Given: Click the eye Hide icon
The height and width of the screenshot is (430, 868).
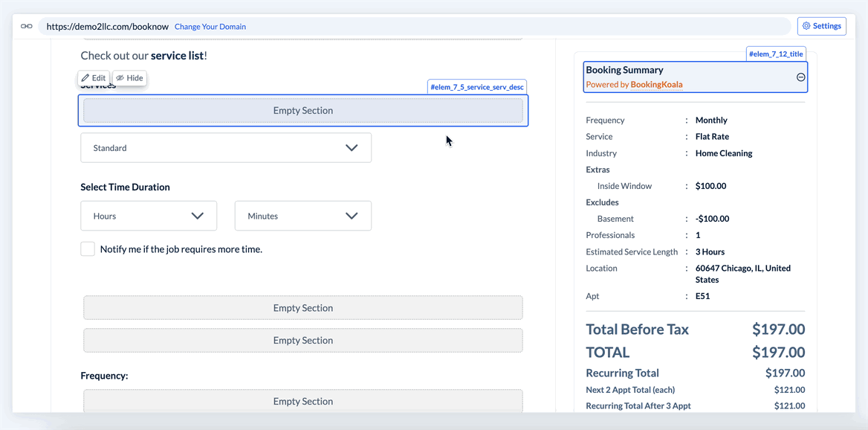Looking at the screenshot, I should pos(120,78).
